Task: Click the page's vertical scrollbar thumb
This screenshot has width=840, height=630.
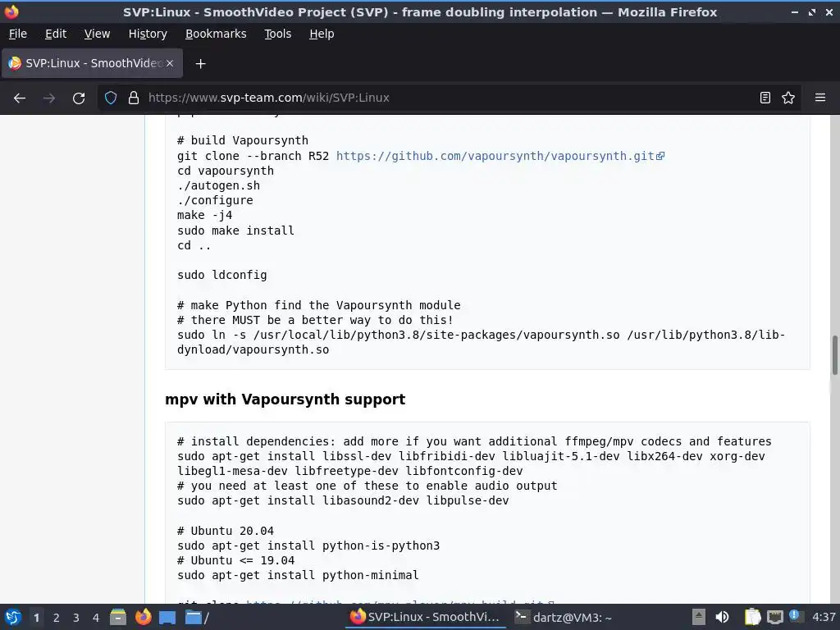Action: click(x=834, y=355)
